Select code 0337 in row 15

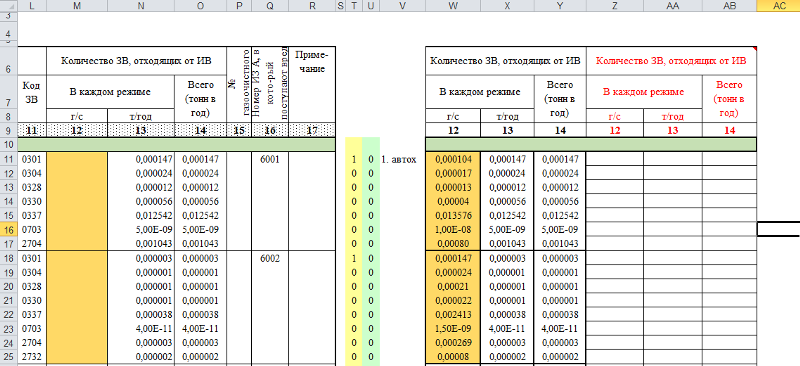tap(32, 215)
